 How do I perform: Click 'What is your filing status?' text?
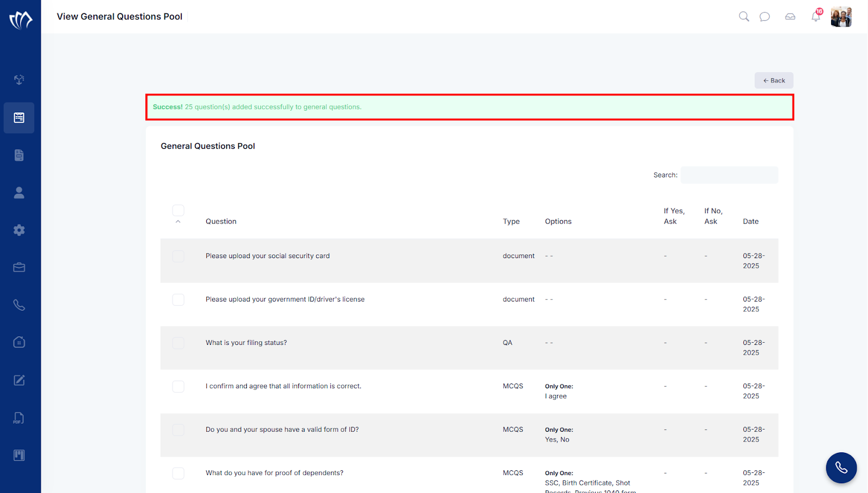(246, 343)
